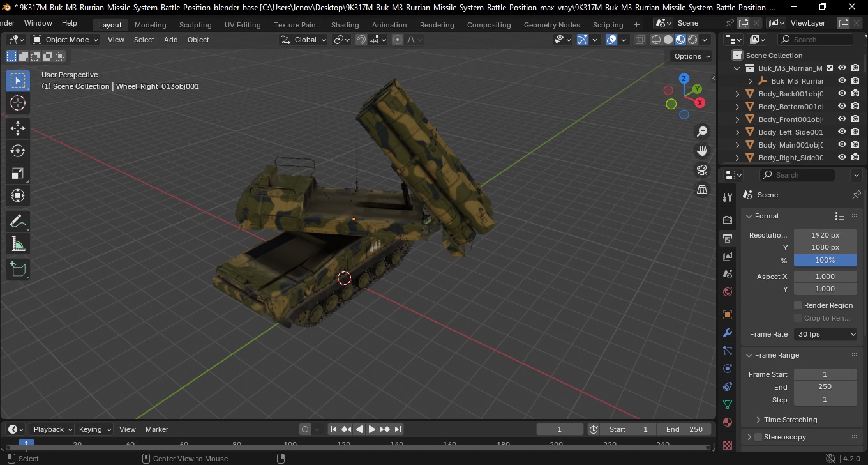Open the viewport Object menu
The image size is (868, 465).
click(198, 40)
